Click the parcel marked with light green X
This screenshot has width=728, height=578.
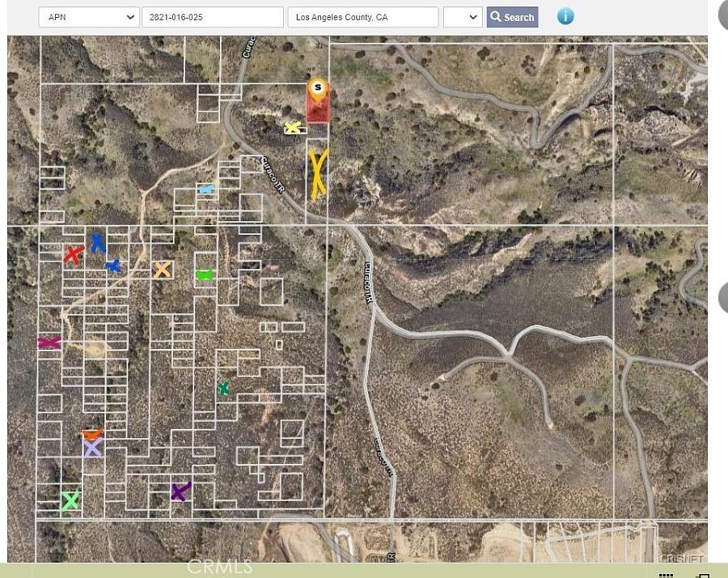click(70, 501)
